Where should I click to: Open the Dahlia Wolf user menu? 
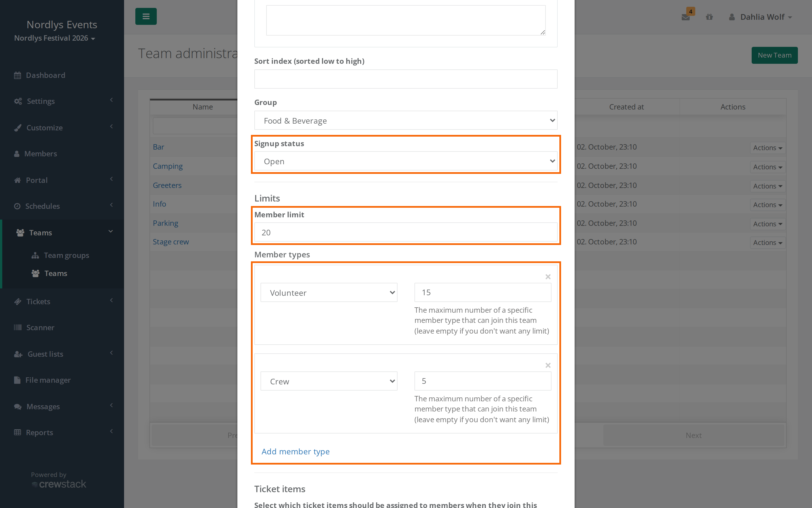[761, 17]
